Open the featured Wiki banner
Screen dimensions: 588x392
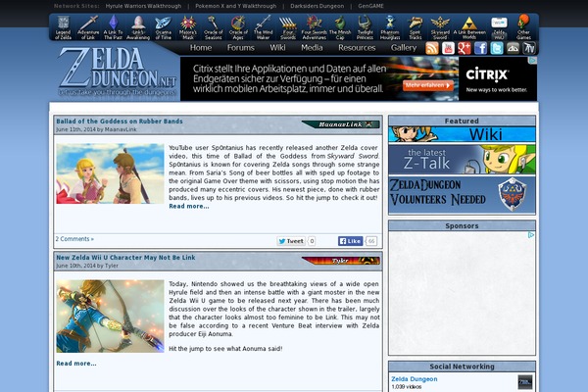[x=462, y=134]
